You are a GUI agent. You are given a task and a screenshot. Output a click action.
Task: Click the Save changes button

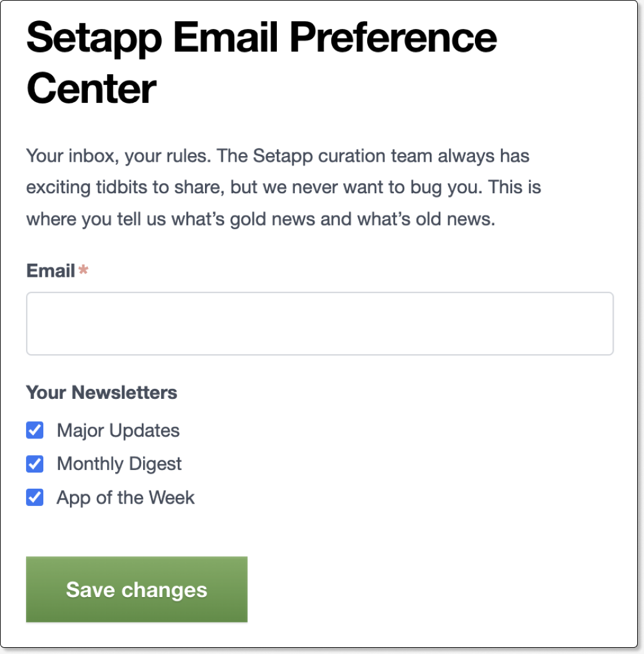coord(136,589)
